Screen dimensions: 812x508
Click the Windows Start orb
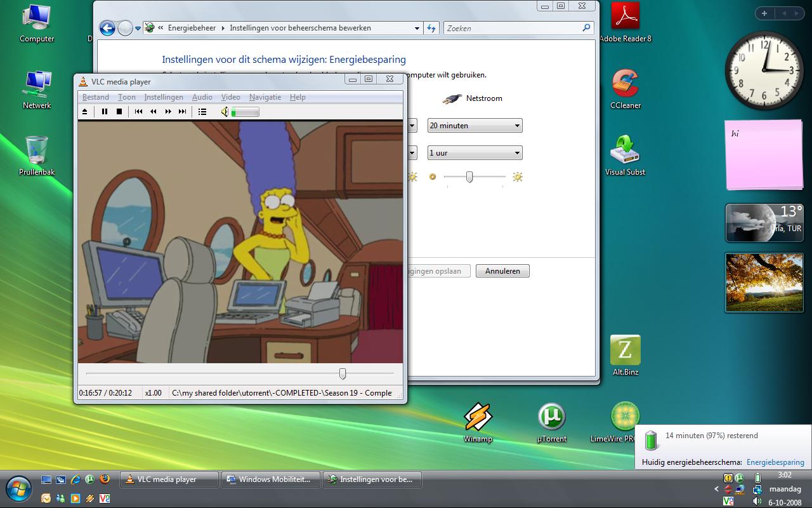pyautogui.click(x=19, y=488)
